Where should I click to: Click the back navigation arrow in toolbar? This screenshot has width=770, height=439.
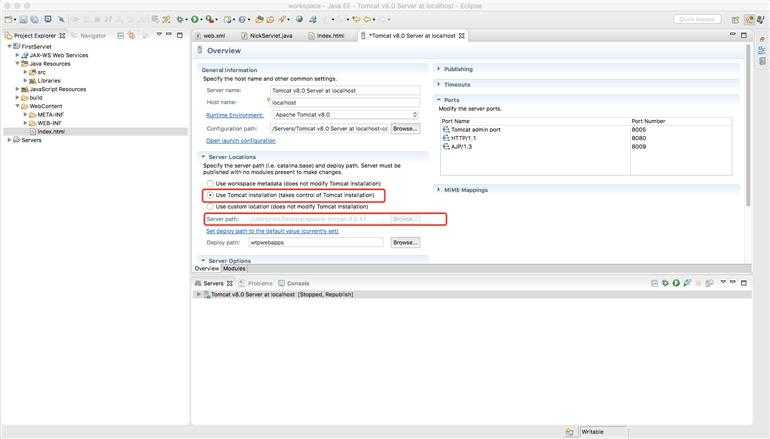pos(367,20)
